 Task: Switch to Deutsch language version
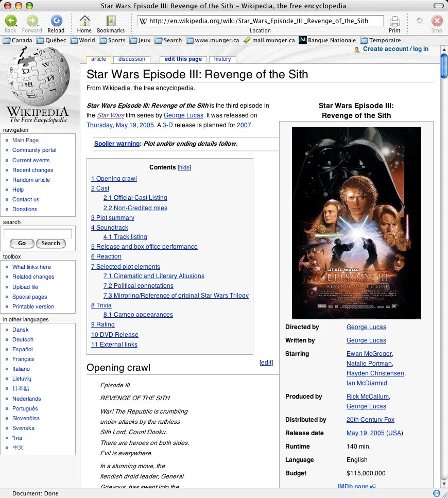coord(23,339)
